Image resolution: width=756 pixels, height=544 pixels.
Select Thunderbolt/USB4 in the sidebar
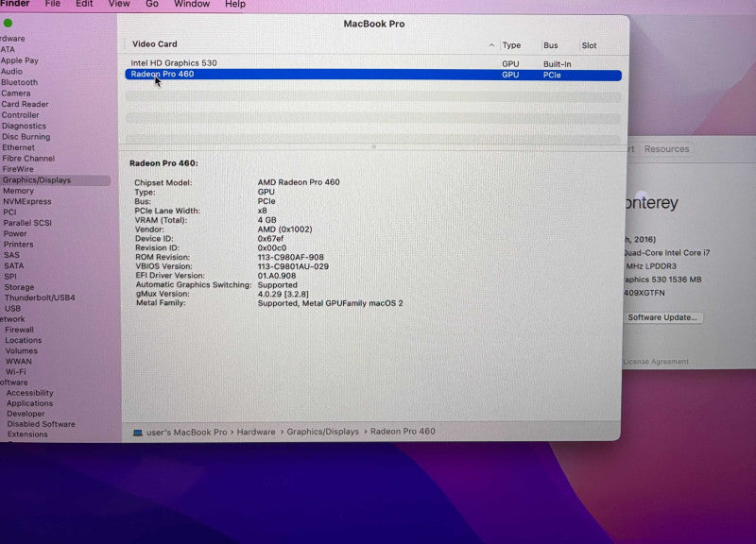[40, 297]
